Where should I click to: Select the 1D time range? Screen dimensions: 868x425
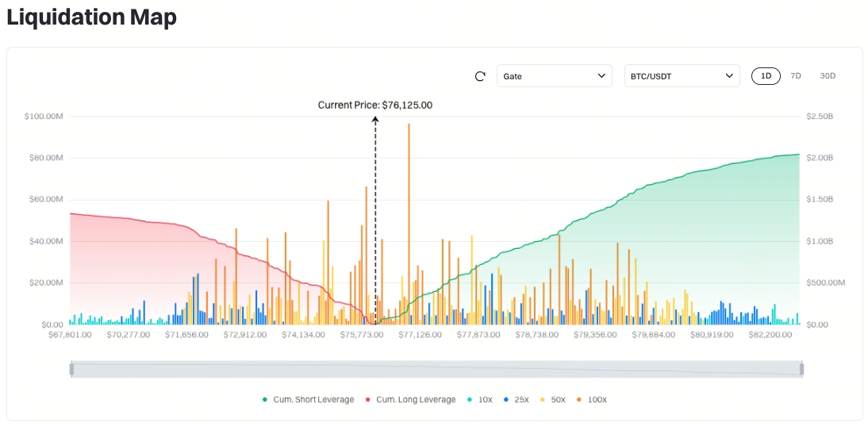[766, 76]
